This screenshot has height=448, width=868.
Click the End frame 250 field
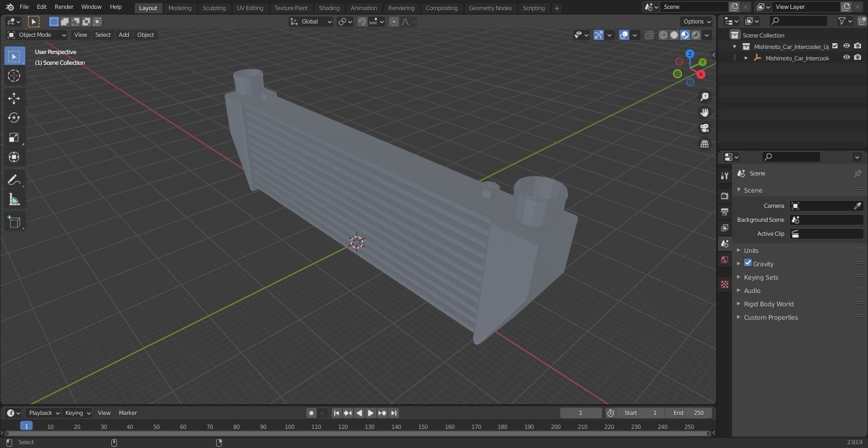(x=689, y=413)
